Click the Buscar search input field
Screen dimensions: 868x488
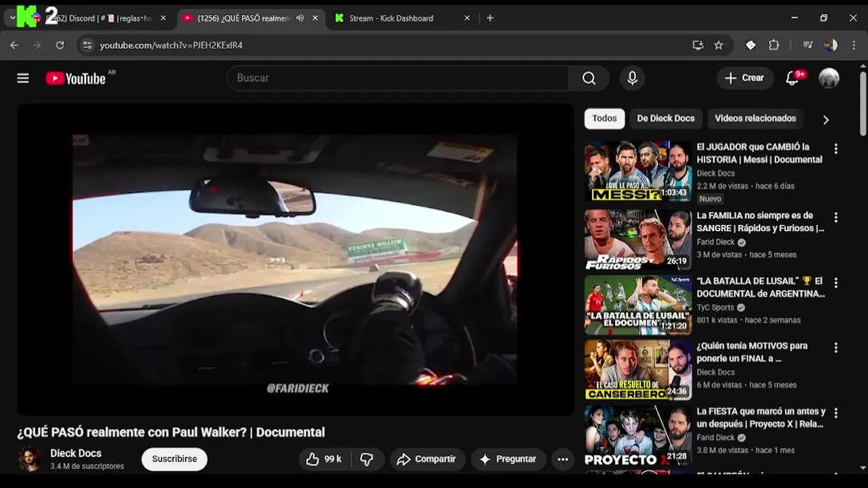(398, 78)
